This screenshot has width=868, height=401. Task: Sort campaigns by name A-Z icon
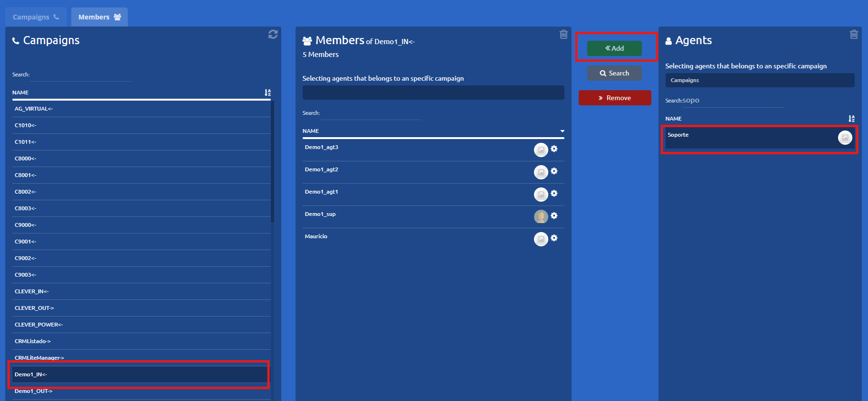267,93
